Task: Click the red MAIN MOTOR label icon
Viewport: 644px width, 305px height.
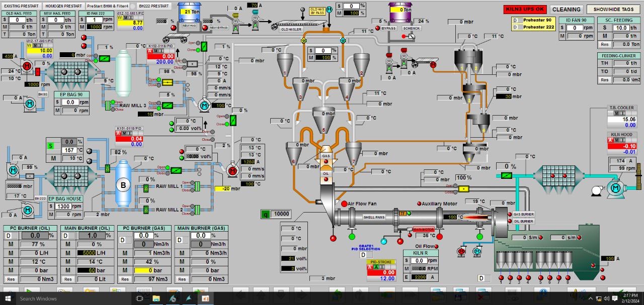Action: [x=423, y=230]
